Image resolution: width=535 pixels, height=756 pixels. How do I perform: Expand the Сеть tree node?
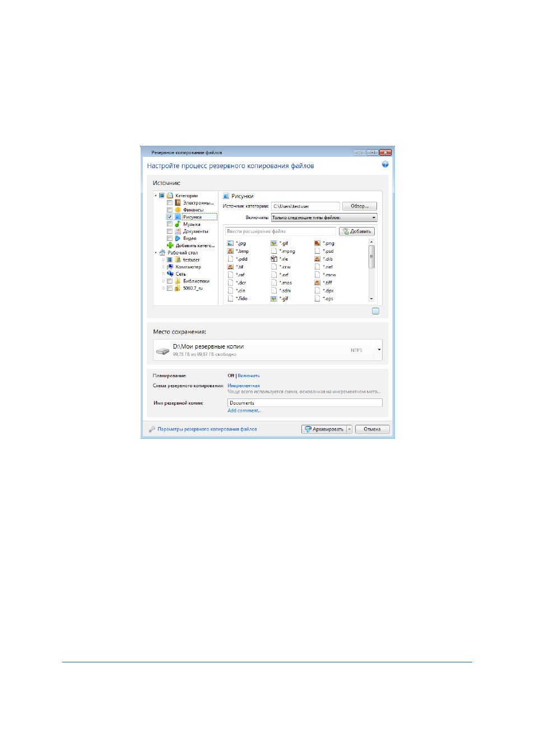click(164, 274)
